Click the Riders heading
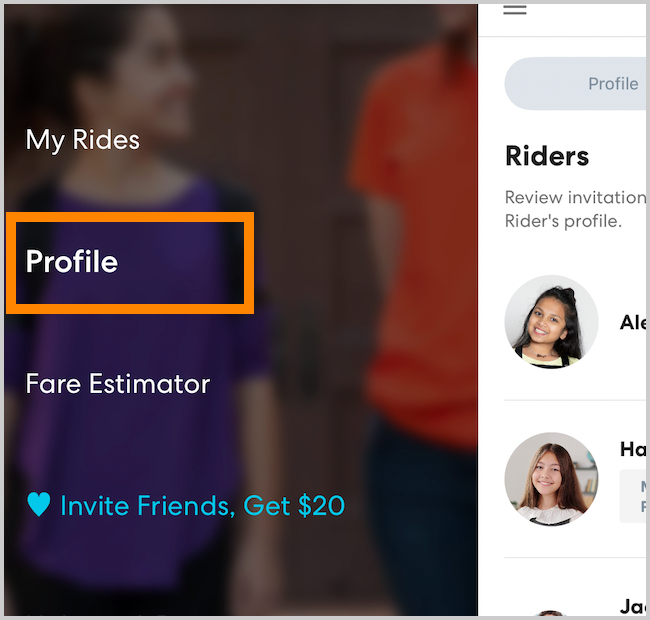The height and width of the screenshot is (620, 650). 547,156
